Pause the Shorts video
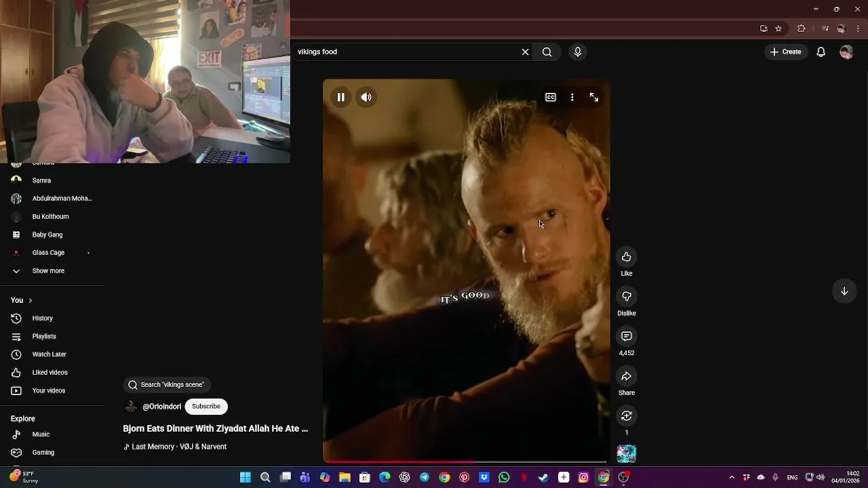The width and height of the screenshot is (868, 488). [340, 97]
